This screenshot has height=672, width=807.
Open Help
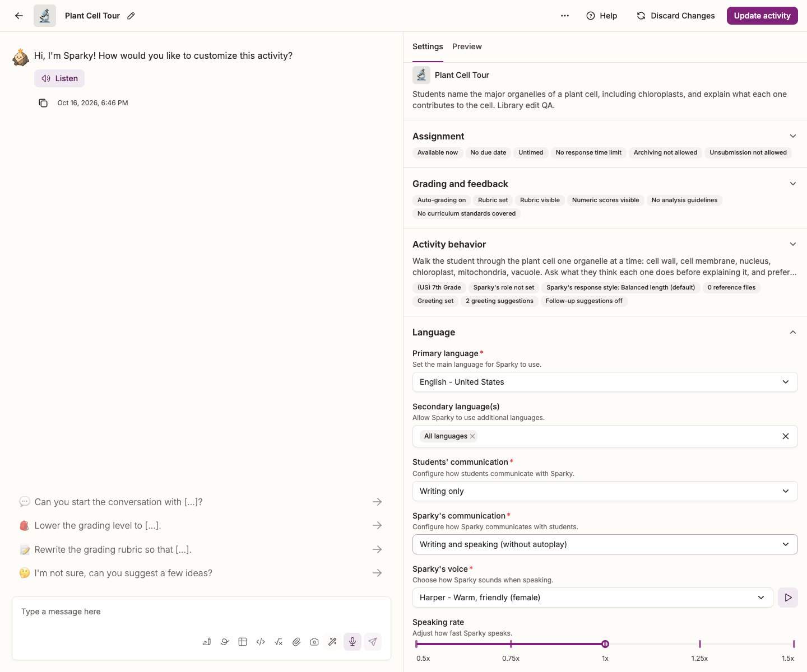click(x=602, y=16)
